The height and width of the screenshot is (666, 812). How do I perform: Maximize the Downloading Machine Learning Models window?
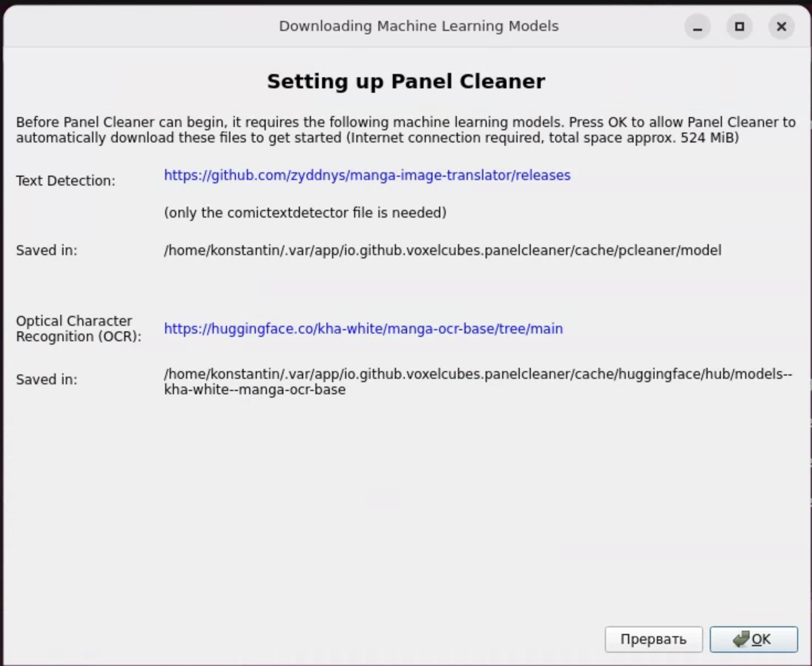click(740, 27)
